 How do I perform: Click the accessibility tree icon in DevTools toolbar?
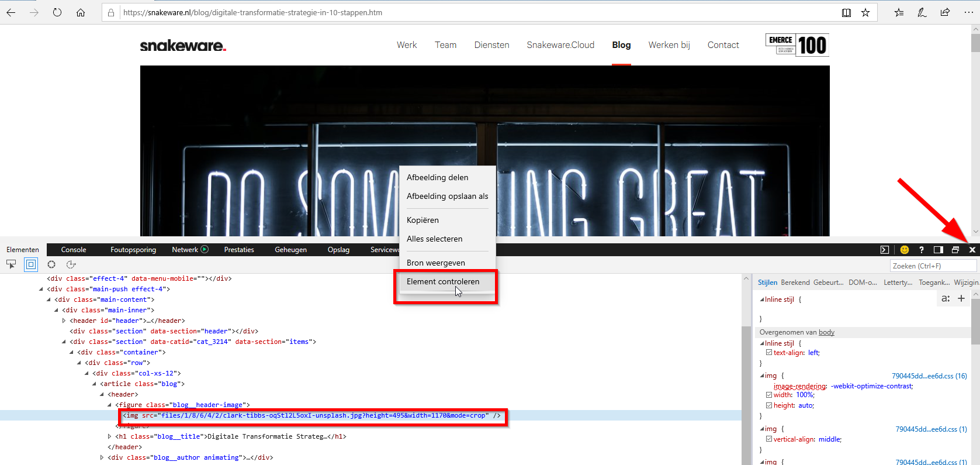[x=71, y=264]
